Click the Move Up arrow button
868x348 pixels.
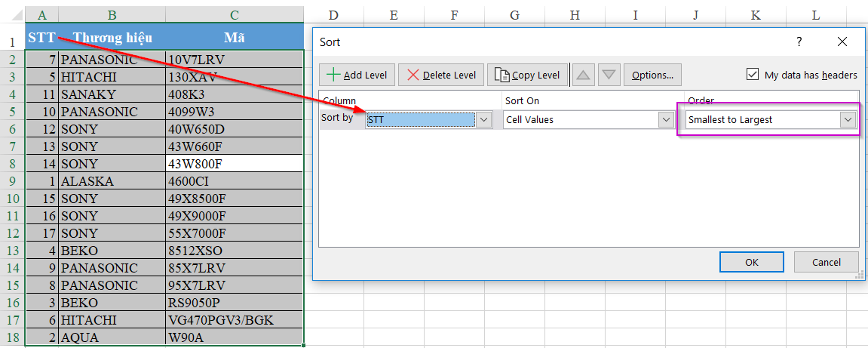tap(584, 75)
